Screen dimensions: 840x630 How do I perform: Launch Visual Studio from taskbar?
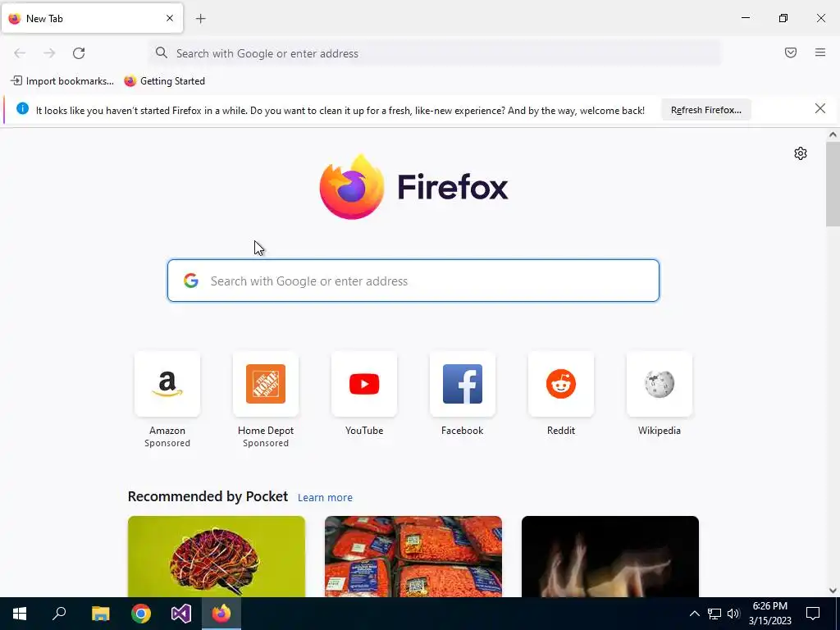tap(181, 614)
